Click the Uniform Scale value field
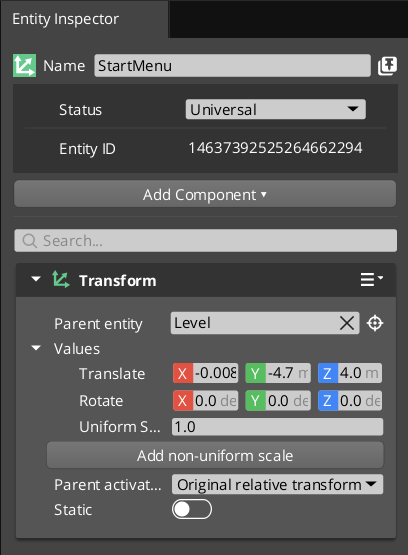The image size is (408, 555). pyautogui.click(x=277, y=427)
